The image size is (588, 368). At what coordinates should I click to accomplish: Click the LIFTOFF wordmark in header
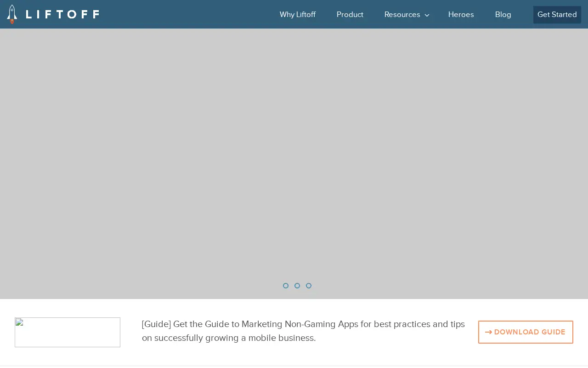pos(62,15)
